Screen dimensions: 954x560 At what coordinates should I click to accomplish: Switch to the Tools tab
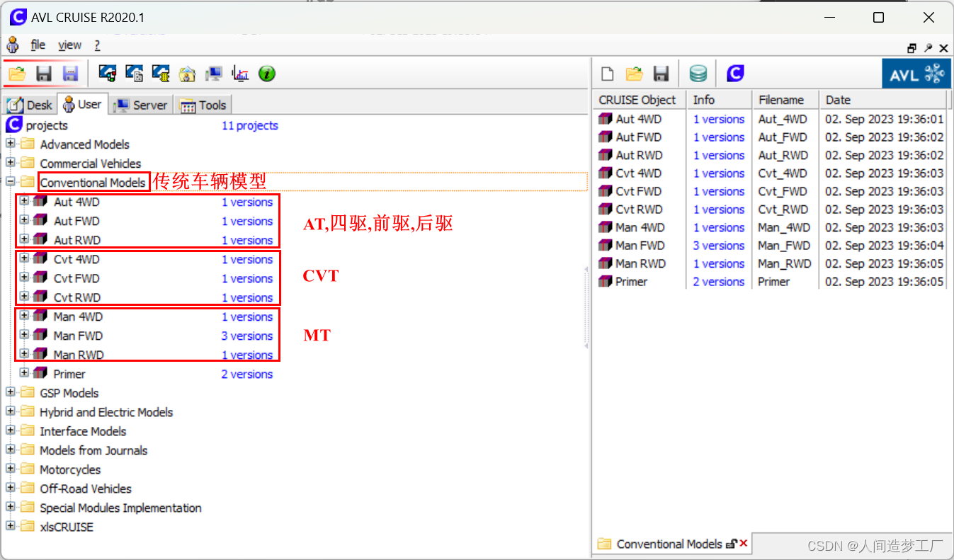point(203,105)
